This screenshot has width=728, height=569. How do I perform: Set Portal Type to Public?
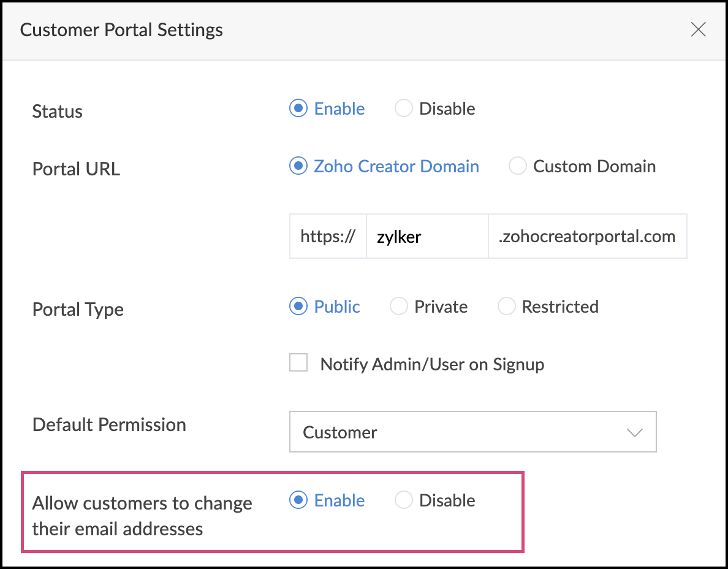pos(298,307)
